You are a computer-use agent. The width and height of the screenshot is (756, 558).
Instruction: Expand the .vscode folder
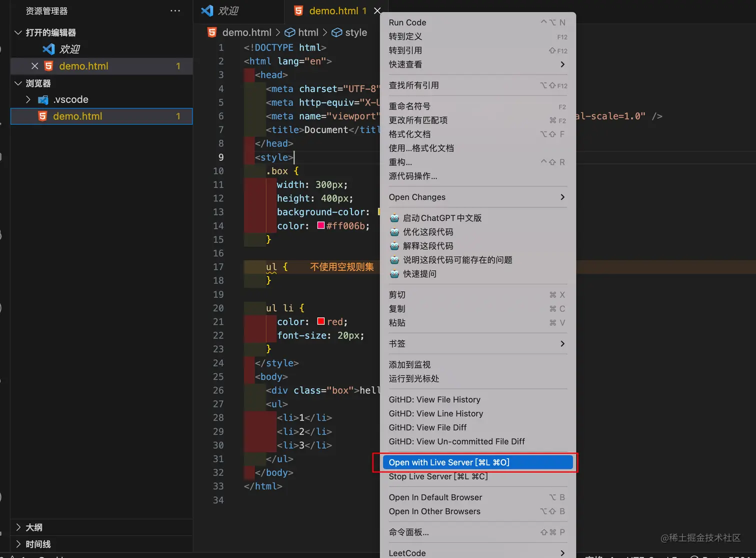click(28, 99)
